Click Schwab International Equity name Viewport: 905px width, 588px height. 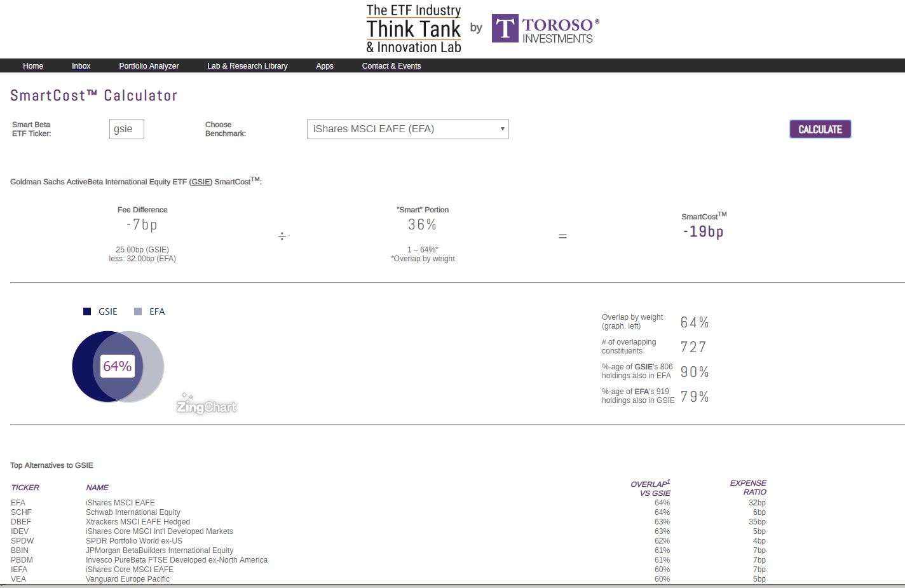coord(133,512)
